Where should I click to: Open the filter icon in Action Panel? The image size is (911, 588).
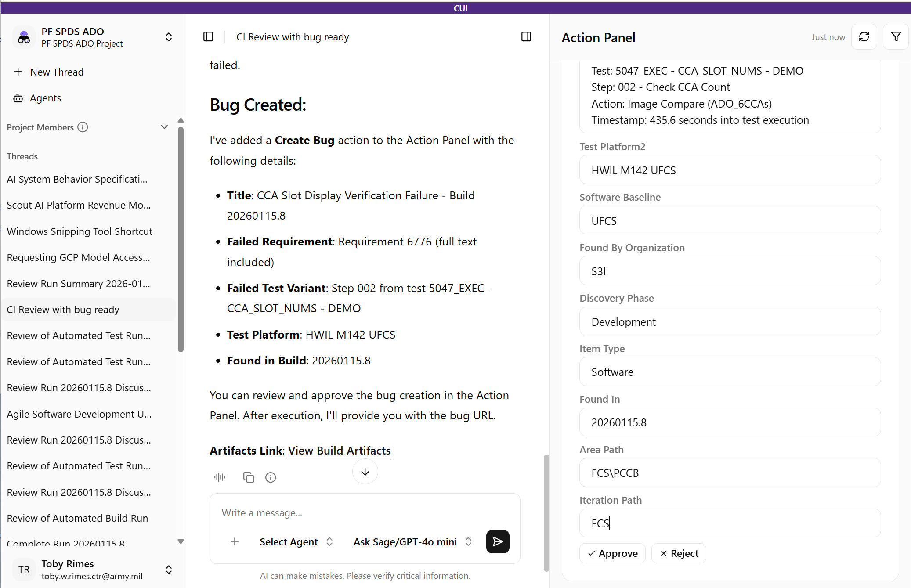coord(896,37)
